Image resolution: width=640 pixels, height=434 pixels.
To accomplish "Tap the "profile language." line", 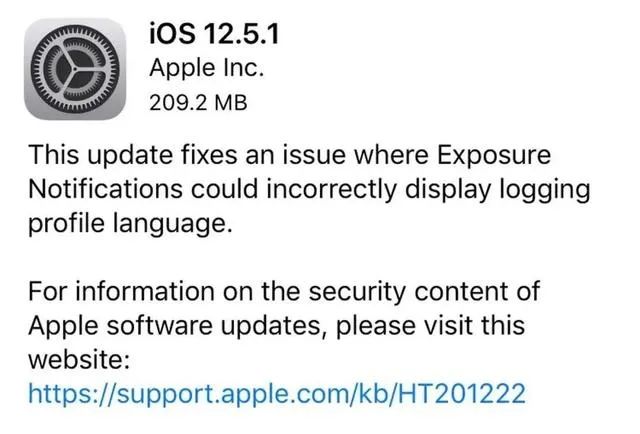I will (x=131, y=224).
